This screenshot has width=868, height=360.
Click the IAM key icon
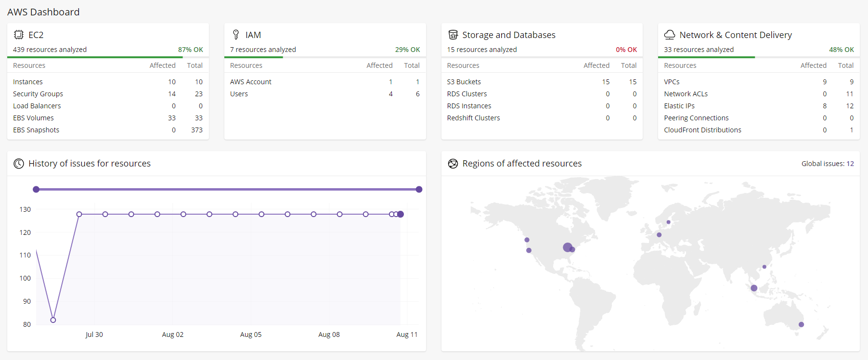(x=236, y=35)
